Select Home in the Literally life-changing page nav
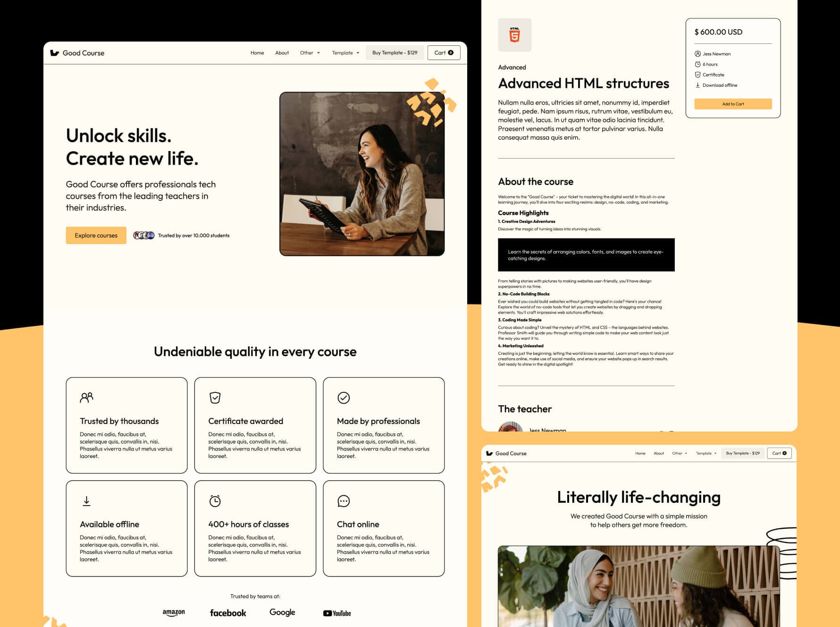Screen dimensions: 840x627 (x=640, y=453)
